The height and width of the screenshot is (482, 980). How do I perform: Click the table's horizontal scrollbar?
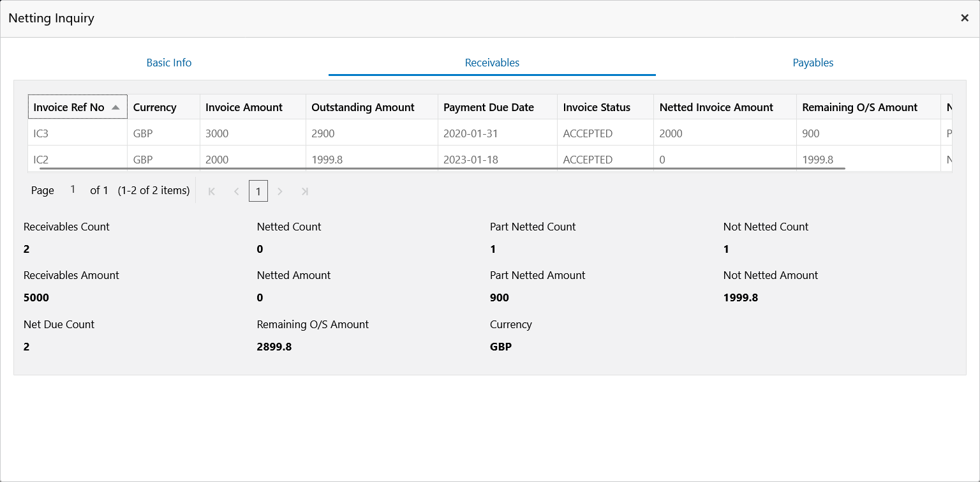[442, 169]
